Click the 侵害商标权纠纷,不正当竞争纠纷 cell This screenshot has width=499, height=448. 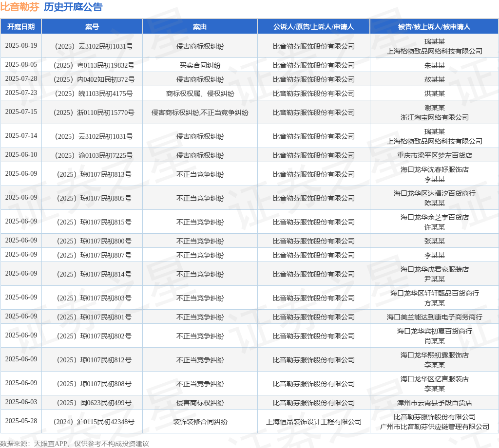point(200,112)
